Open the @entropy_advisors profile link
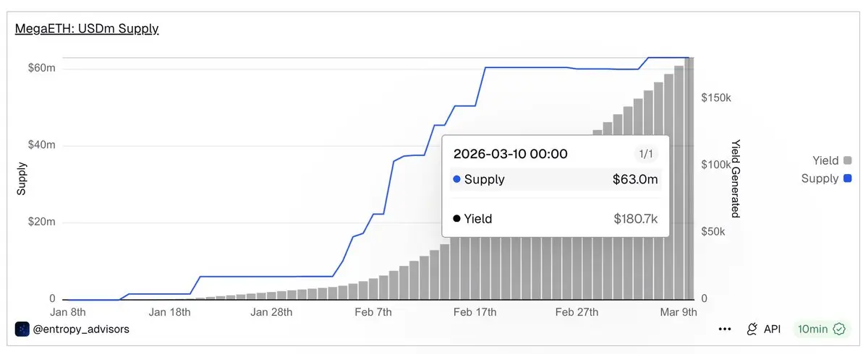The height and width of the screenshot is (354, 868). pos(82,329)
